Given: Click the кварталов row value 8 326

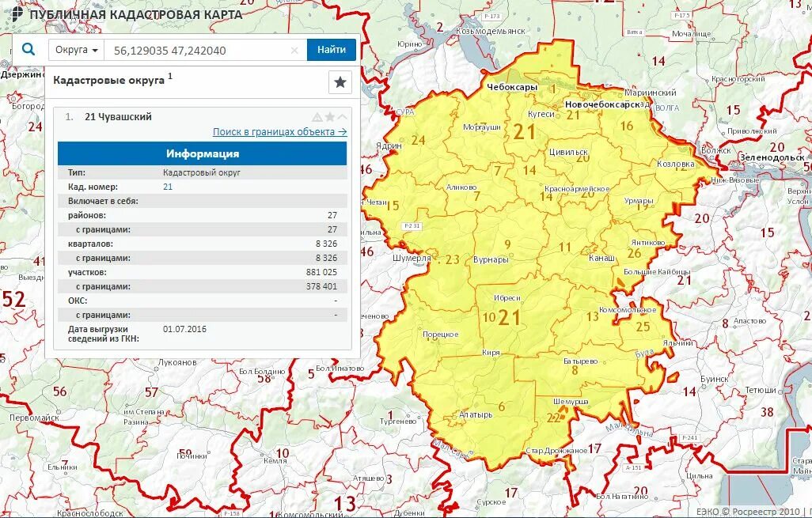Looking at the screenshot, I should click(x=326, y=244).
